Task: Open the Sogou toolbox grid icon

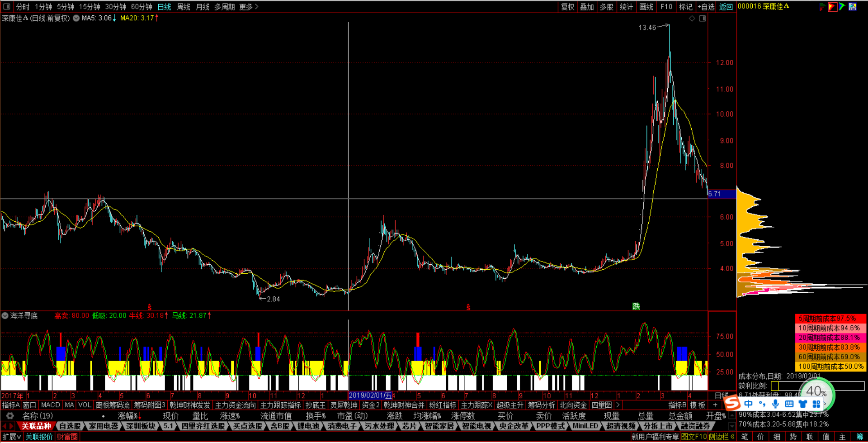Action: (x=816, y=404)
